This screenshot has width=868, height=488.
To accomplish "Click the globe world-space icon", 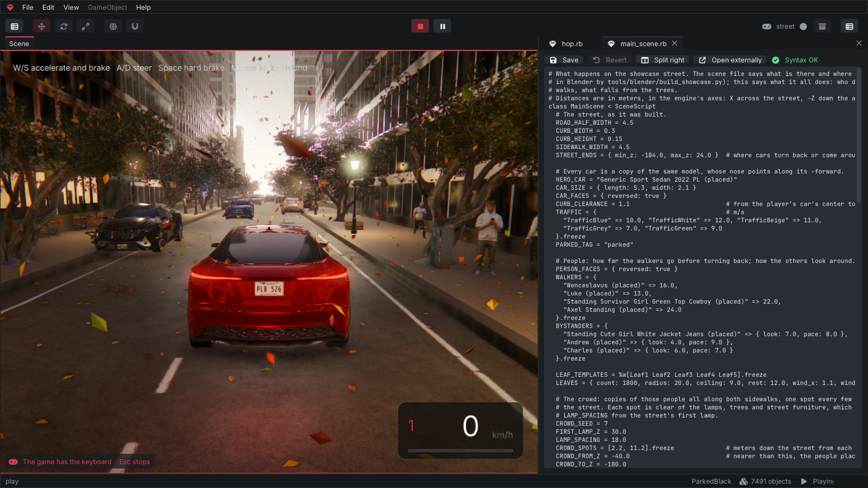I will (113, 26).
